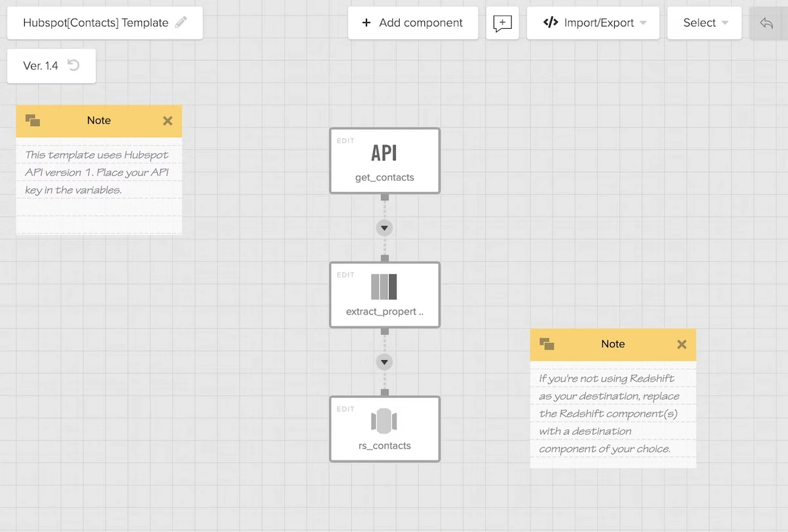
Task: Click EDIT on rs_contacts component
Action: click(345, 409)
